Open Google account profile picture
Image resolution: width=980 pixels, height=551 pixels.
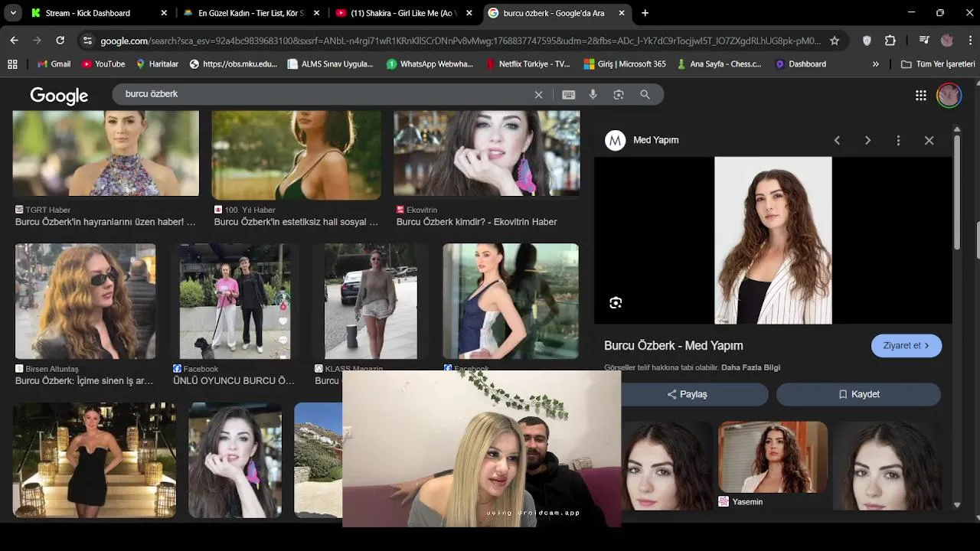point(949,95)
